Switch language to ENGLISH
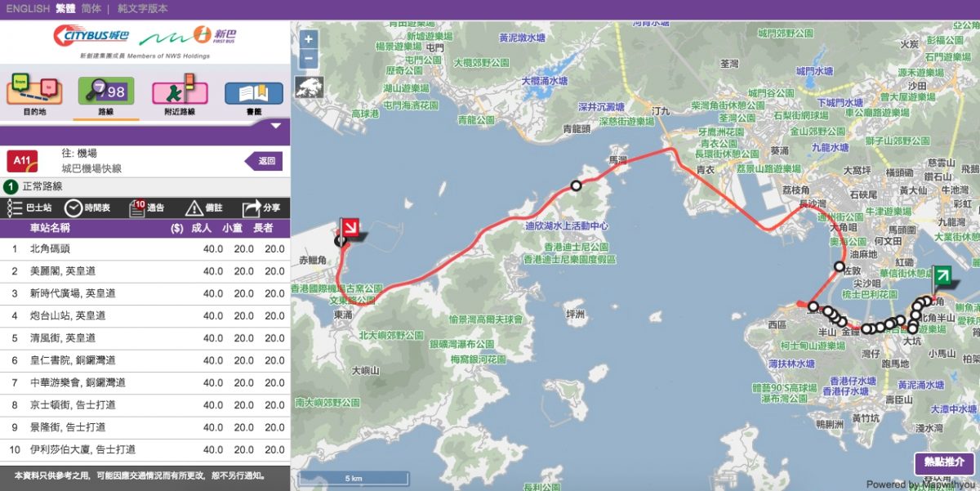The image size is (980, 491). coord(28,8)
